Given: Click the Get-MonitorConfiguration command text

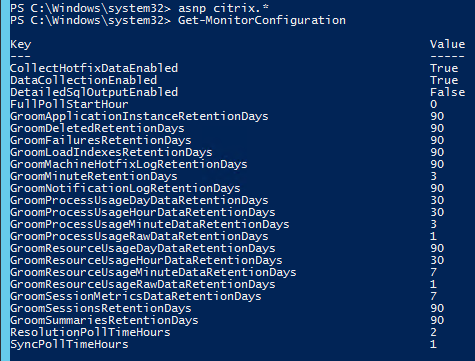Looking at the screenshot, I should tap(262, 21).
